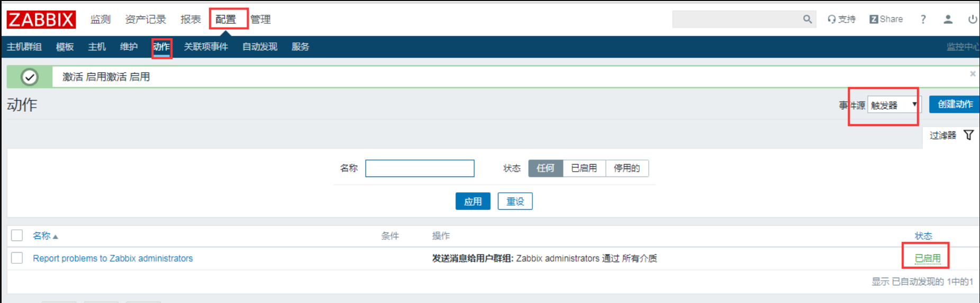Check the Report problems row checkbox
The height and width of the screenshot is (303, 980).
pyautogui.click(x=17, y=258)
